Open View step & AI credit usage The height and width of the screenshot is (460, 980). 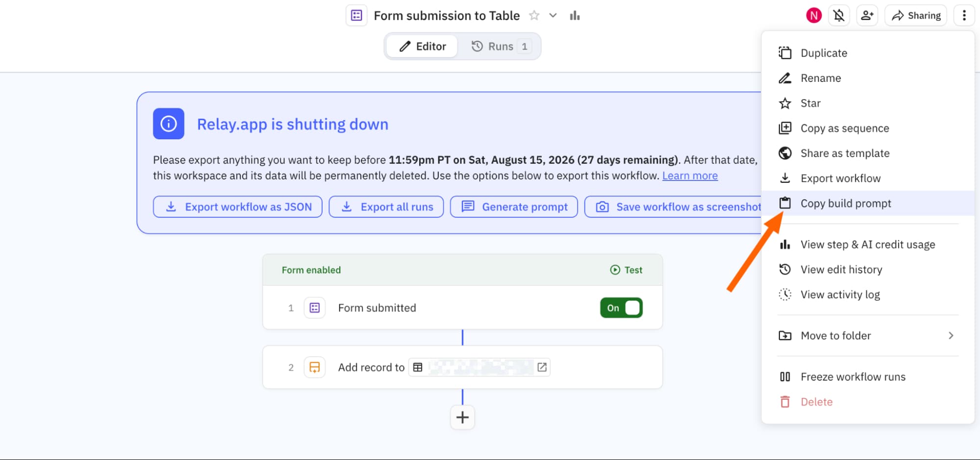[867, 244]
